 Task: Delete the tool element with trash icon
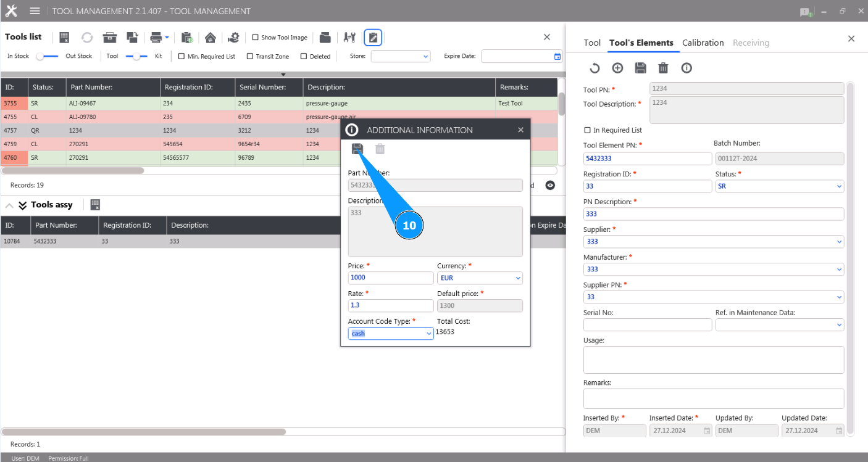(x=663, y=68)
